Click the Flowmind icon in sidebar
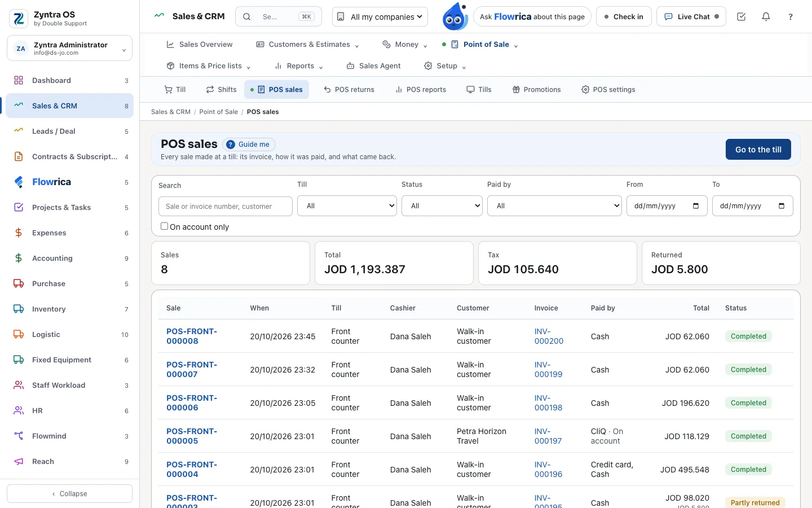This screenshot has width=812, height=508. coord(19,436)
